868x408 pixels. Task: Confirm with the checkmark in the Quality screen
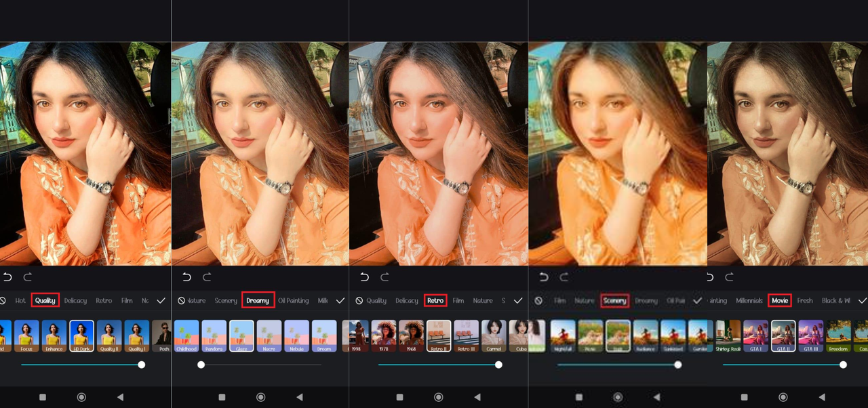161,300
